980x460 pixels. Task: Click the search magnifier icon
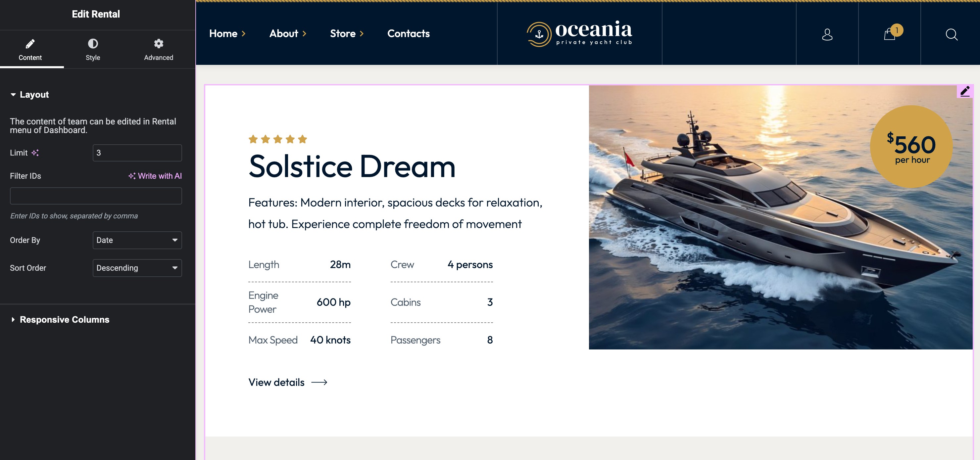(x=952, y=35)
